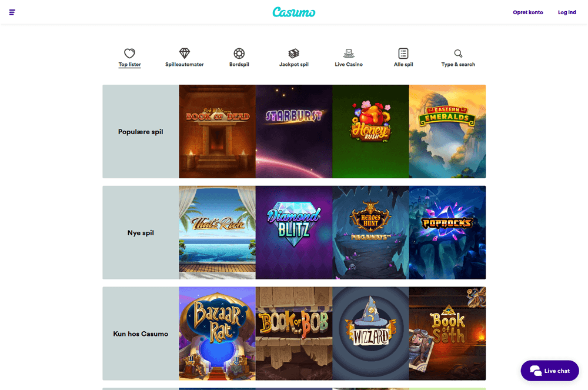Select the Alle spil list icon
The image size is (588, 390).
(x=403, y=54)
